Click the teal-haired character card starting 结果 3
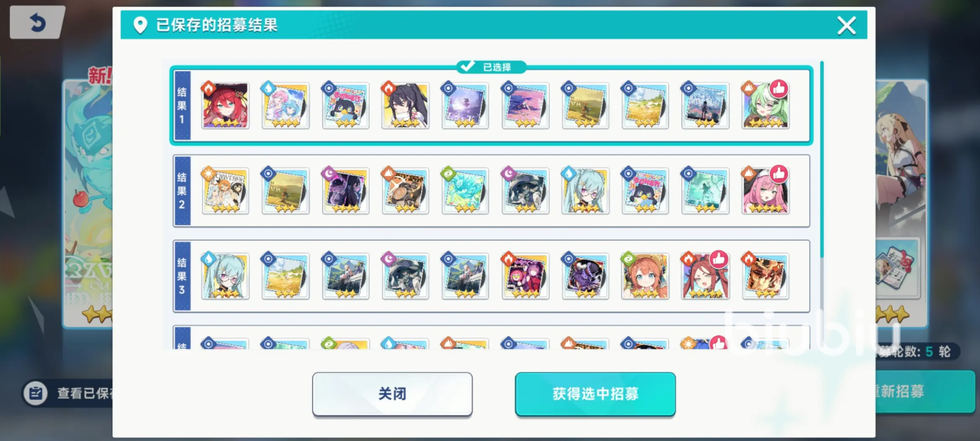 click(225, 276)
